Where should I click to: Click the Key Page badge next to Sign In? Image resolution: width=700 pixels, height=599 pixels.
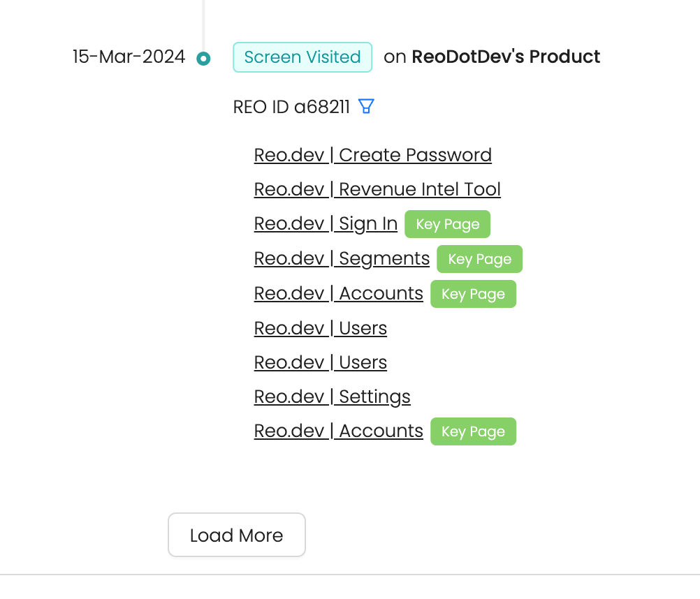tap(448, 224)
